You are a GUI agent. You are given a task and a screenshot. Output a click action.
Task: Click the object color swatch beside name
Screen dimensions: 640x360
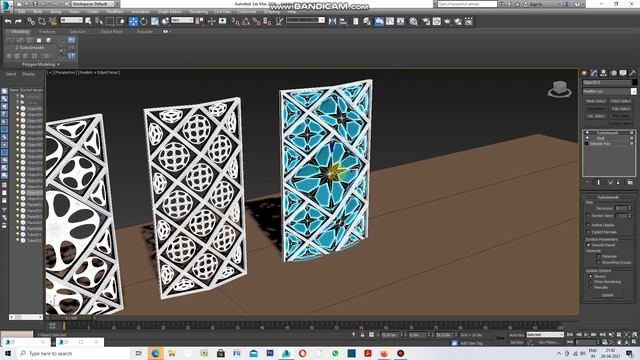(634, 82)
